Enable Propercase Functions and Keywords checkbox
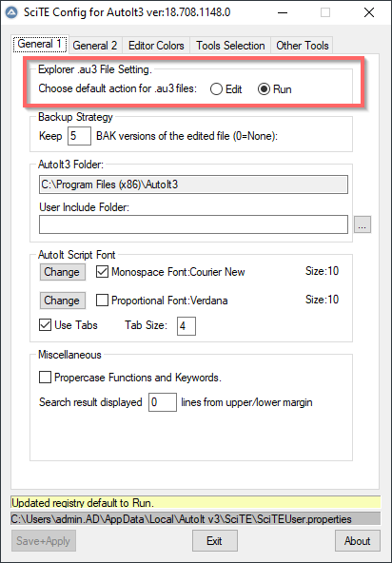Screen dimensions: 392x563 (x=45, y=378)
